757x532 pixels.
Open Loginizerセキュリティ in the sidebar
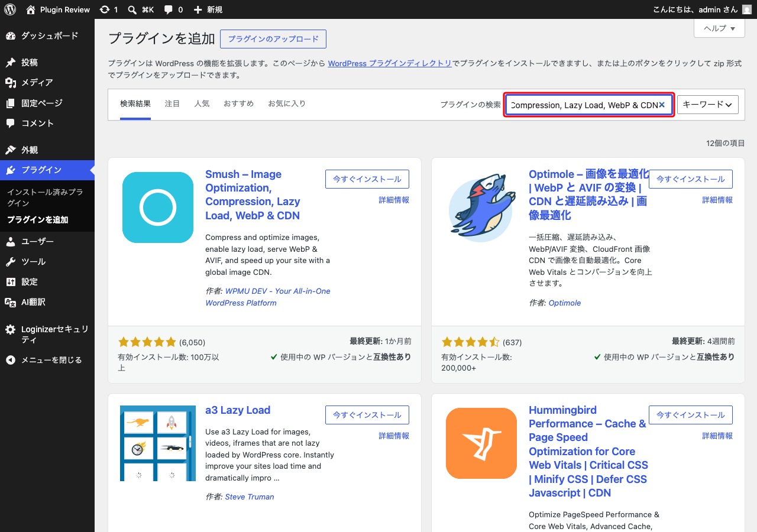point(47,335)
